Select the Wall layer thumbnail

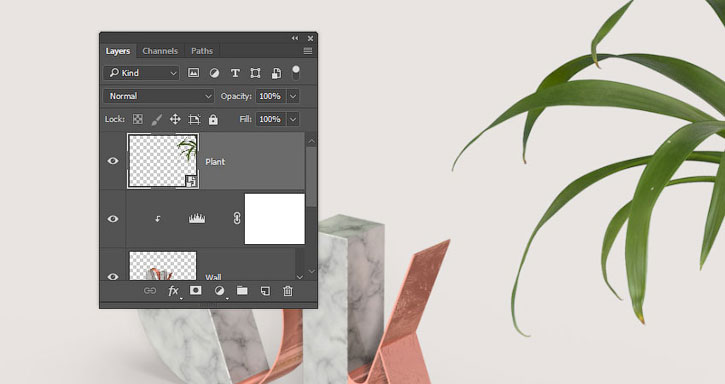[163, 266]
